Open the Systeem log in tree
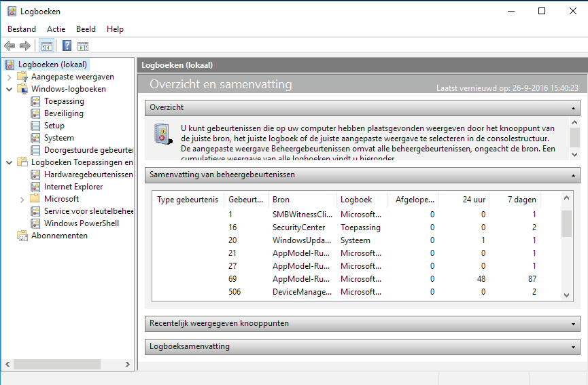 (58, 138)
